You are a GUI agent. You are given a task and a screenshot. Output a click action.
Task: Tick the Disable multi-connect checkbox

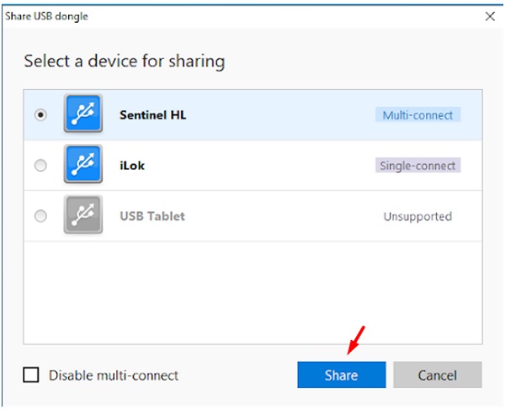click(x=31, y=375)
